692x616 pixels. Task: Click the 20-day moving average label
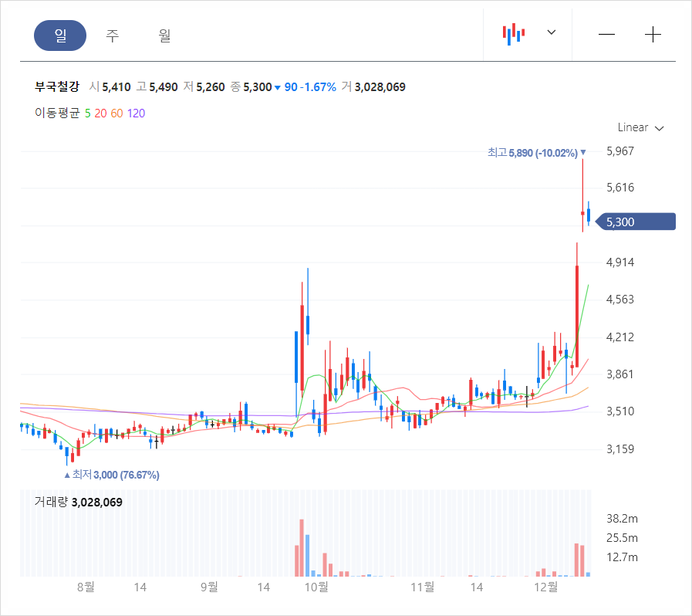(x=100, y=113)
